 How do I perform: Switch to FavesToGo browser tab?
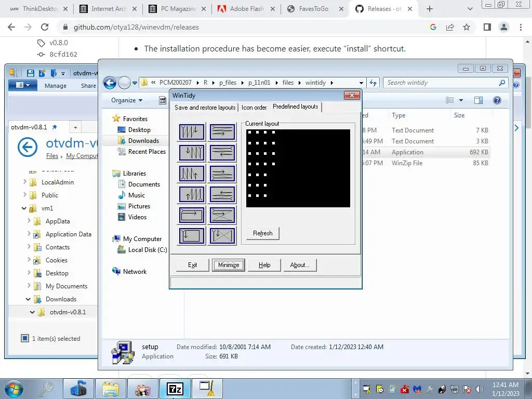point(313,9)
